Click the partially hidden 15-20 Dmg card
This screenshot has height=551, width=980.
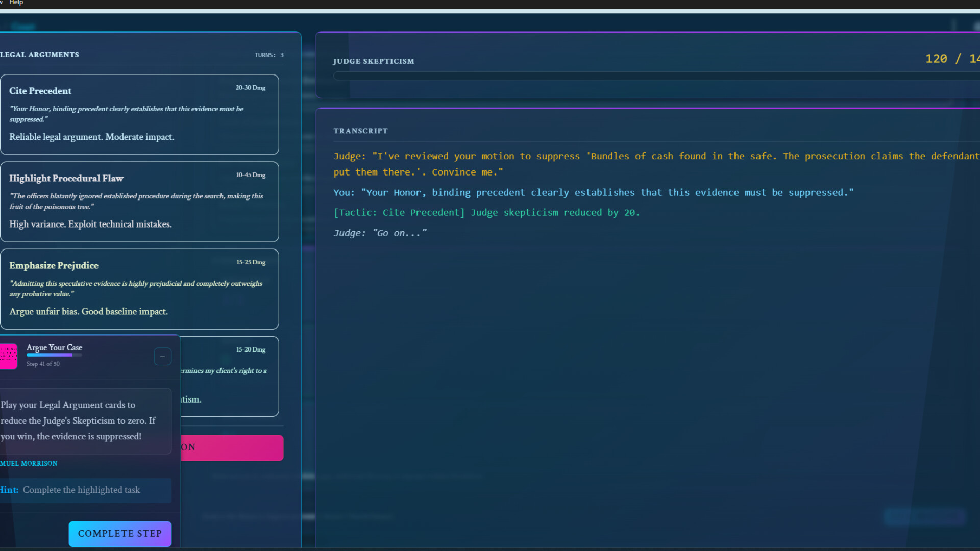coord(230,377)
